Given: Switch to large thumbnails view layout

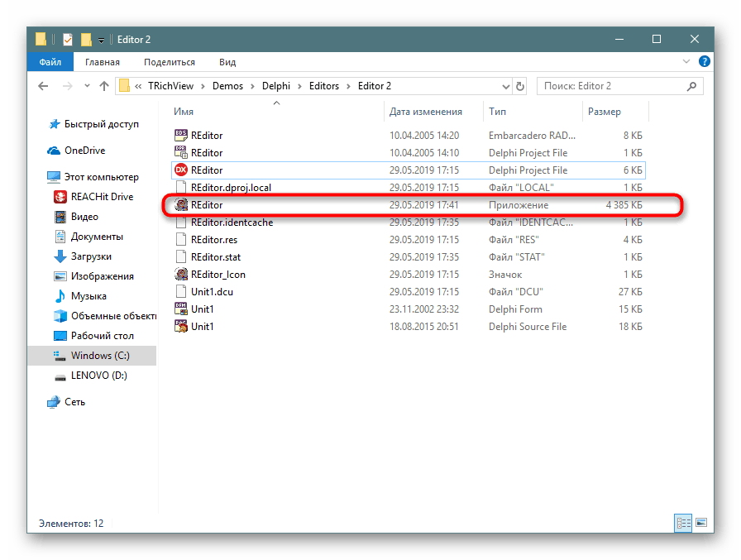Looking at the screenshot, I should click(x=701, y=523).
